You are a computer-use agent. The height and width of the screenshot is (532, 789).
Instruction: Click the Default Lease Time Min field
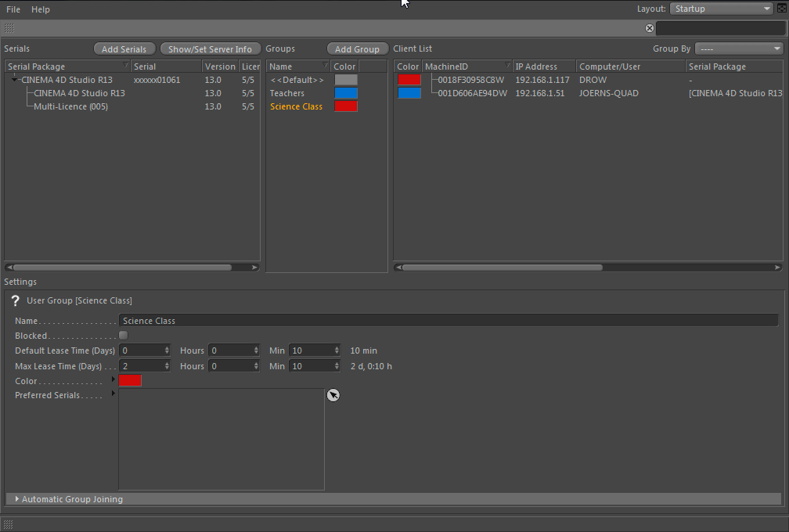pyautogui.click(x=311, y=350)
